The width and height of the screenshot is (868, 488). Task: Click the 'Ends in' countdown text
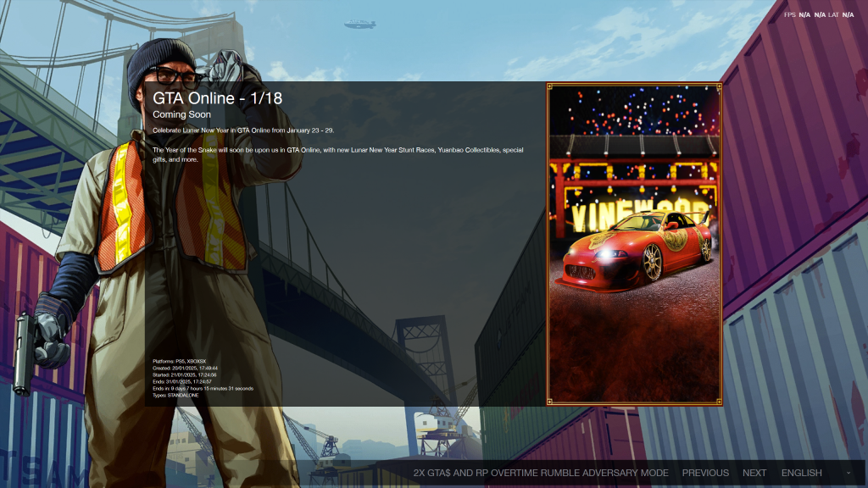(203, 388)
